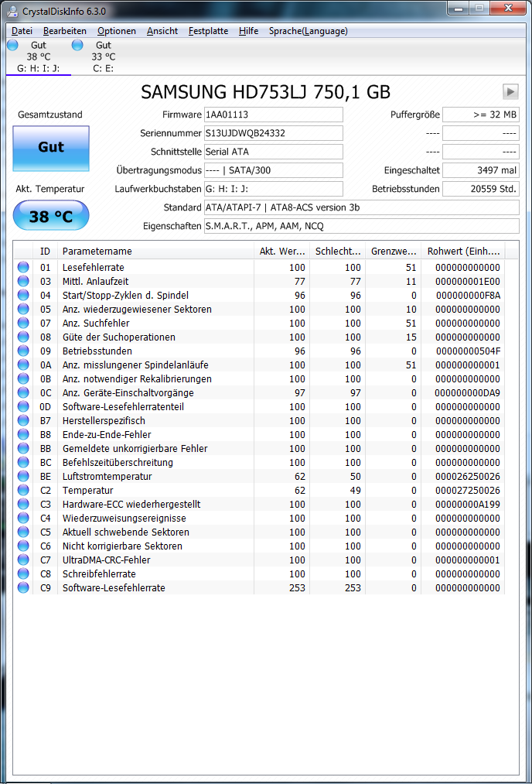532x784 pixels.
Task: Open the Hilfe menu
Action: [x=249, y=31]
